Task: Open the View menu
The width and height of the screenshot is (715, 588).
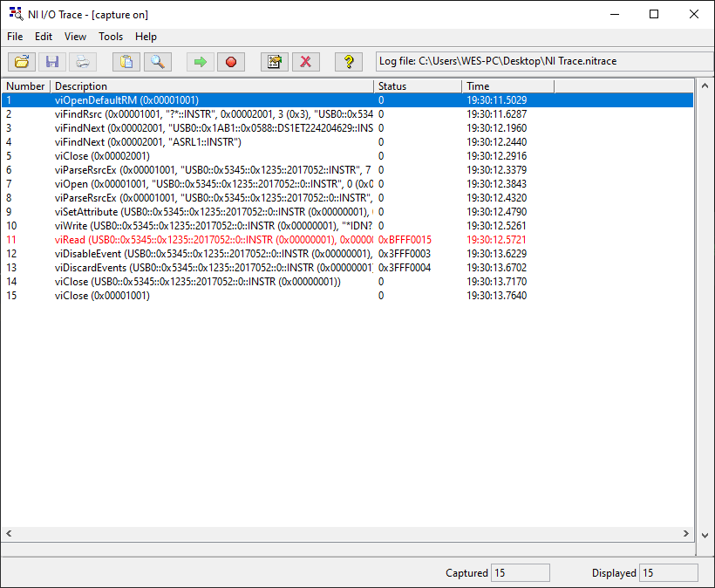Action: 75,37
